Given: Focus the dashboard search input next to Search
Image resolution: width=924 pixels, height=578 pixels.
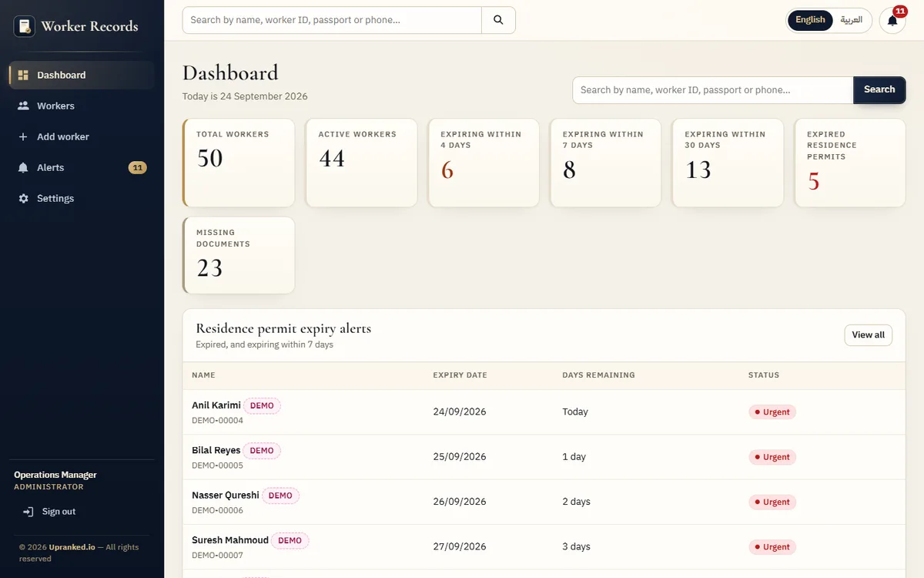Looking at the screenshot, I should click(713, 90).
